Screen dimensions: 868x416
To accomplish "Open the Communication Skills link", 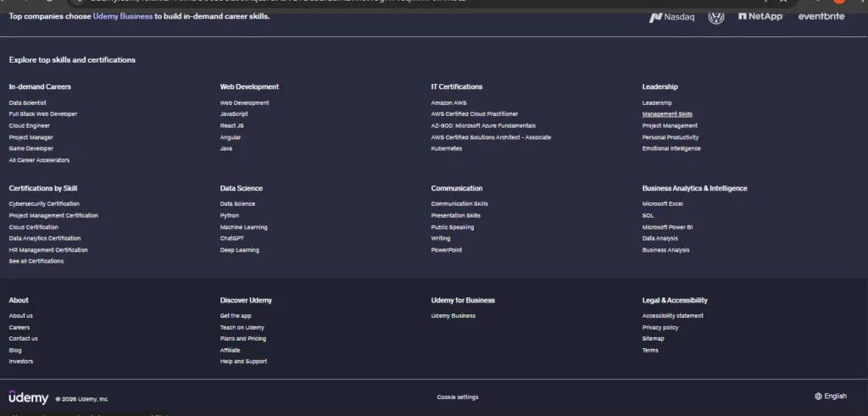I will point(459,204).
